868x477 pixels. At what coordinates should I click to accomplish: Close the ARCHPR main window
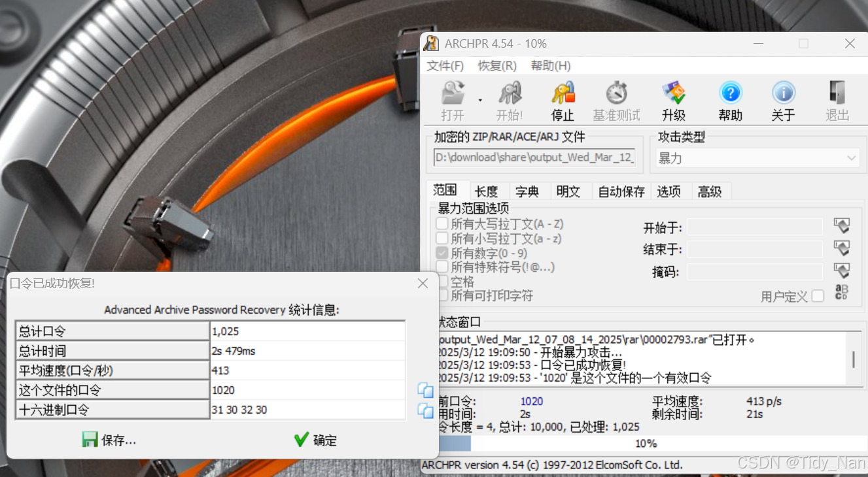tap(850, 44)
